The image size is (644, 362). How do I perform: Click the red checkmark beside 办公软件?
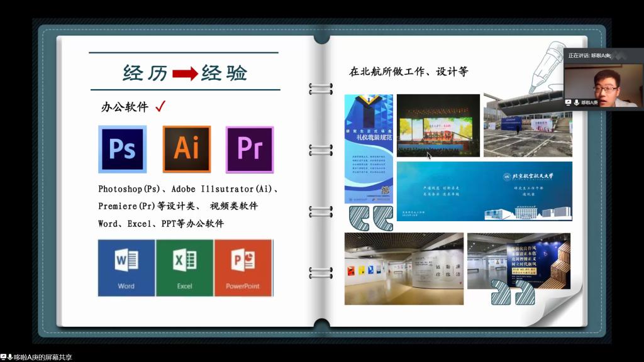click(x=160, y=107)
